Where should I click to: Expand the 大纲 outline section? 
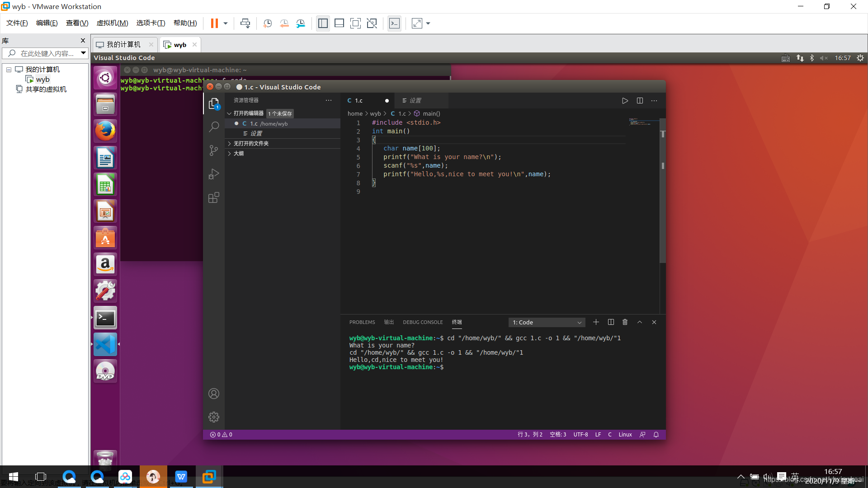239,154
